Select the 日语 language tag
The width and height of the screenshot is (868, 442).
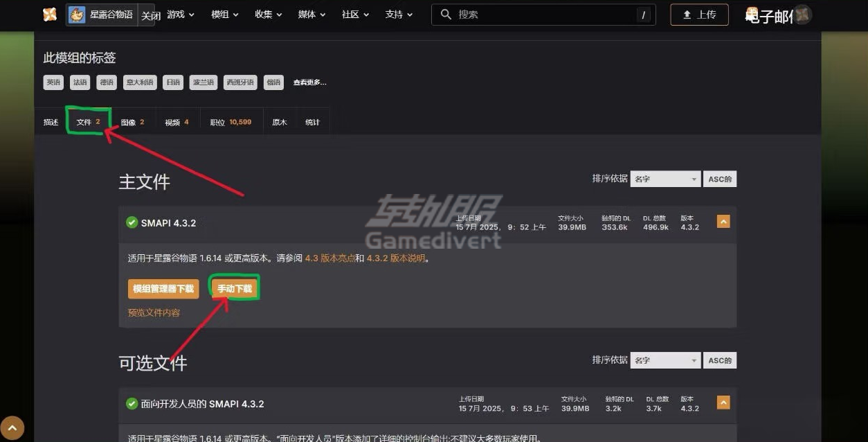tap(172, 82)
